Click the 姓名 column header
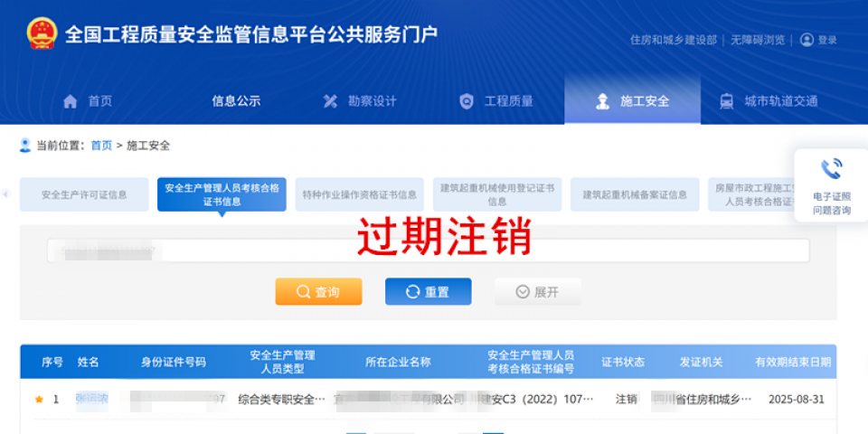The image size is (868, 434). point(88,362)
